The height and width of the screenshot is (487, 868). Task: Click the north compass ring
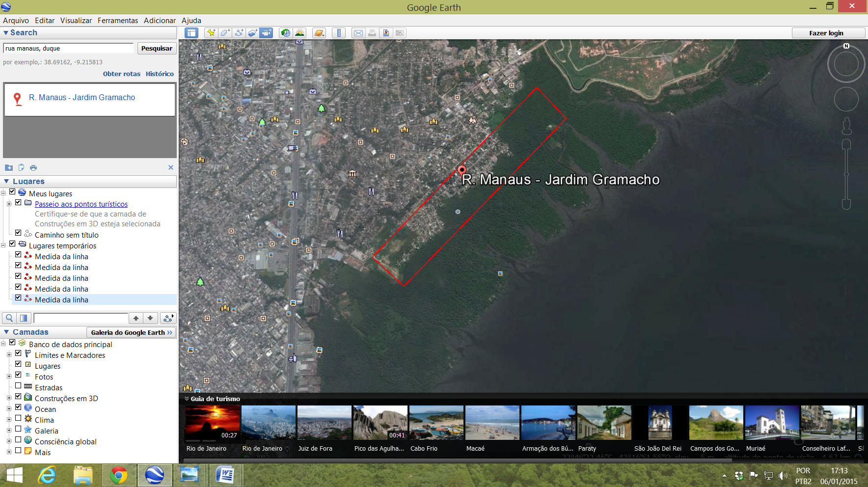click(846, 64)
